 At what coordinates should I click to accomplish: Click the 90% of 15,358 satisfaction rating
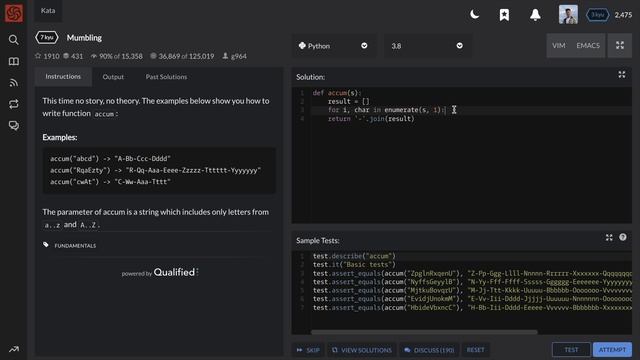click(x=117, y=56)
